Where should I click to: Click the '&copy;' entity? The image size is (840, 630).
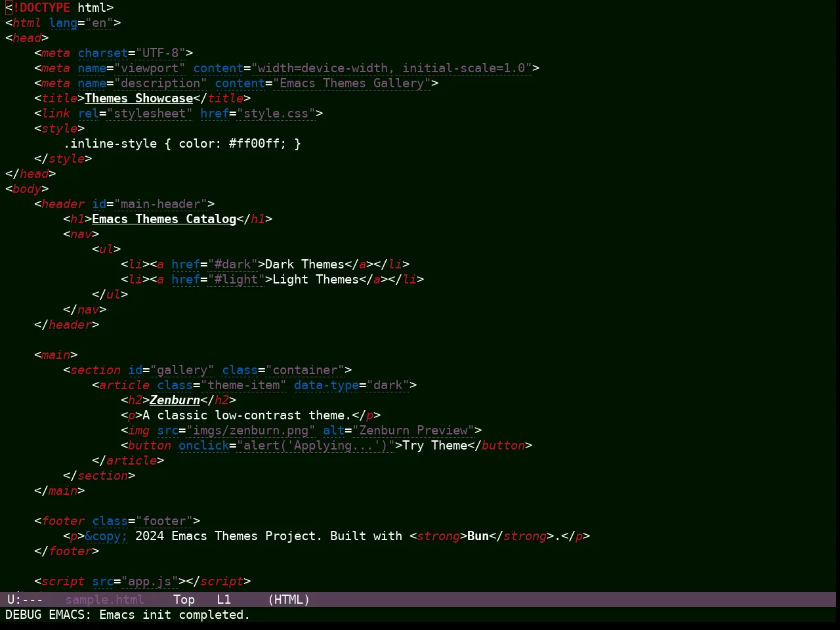pyautogui.click(x=106, y=536)
